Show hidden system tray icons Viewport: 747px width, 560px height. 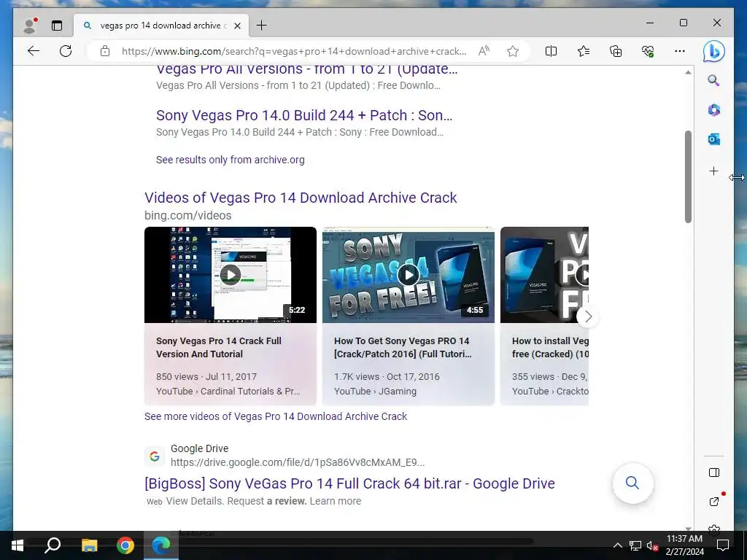coord(617,545)
